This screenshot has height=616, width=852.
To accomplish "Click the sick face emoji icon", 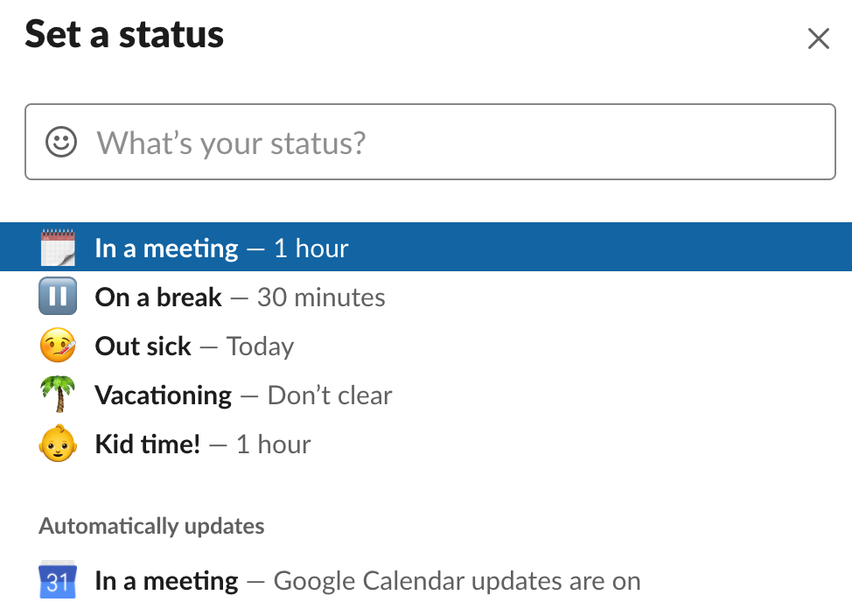I will [59, 346].
